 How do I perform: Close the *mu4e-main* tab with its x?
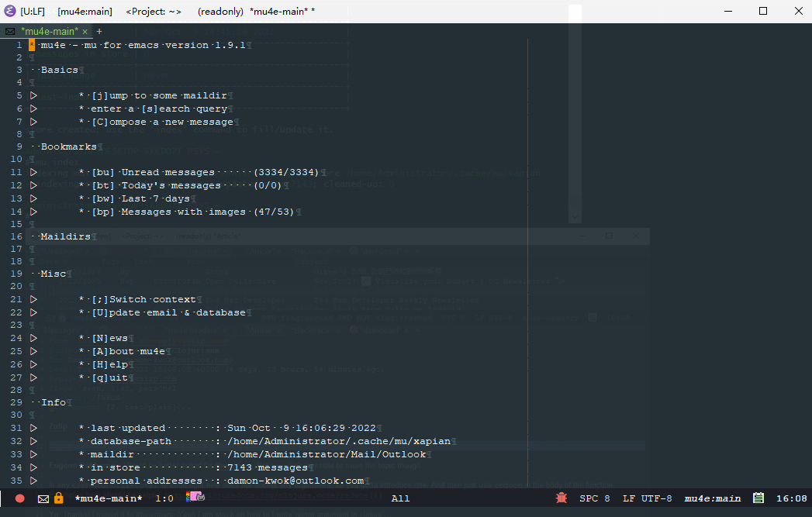[x=85, y=32]
